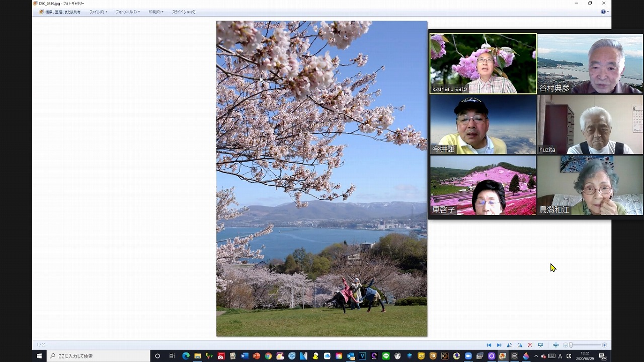This screenshot has width=644, height=362.
Task: Show hidden system tray icons
Action: click(x=536, y=356)
